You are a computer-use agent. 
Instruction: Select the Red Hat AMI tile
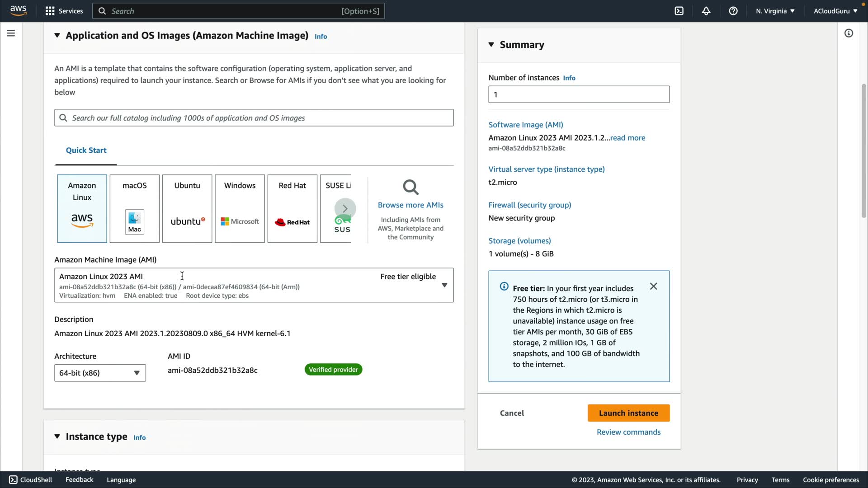coord(292,209)
